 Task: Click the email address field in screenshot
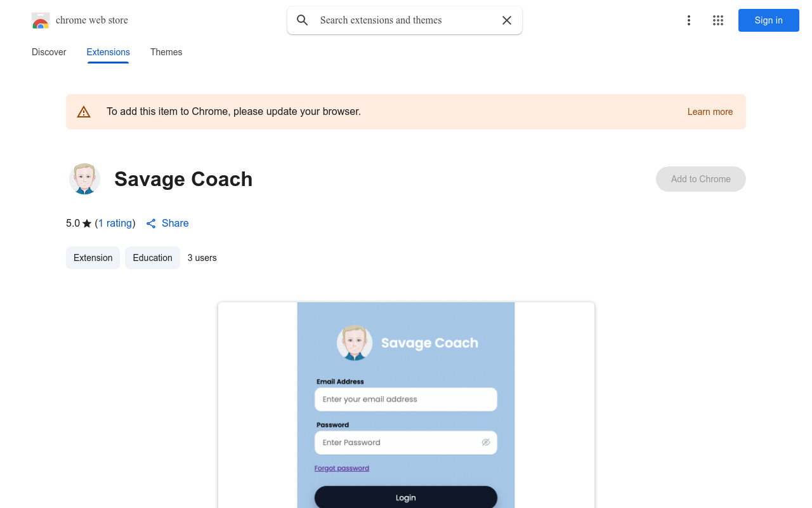(x=406, y=399)
